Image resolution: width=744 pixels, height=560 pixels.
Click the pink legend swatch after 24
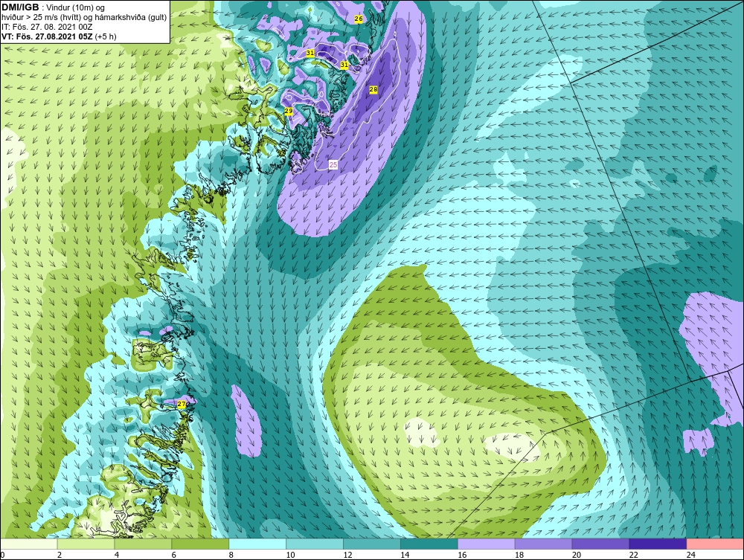pyautogui.click(x=715, y=544)
